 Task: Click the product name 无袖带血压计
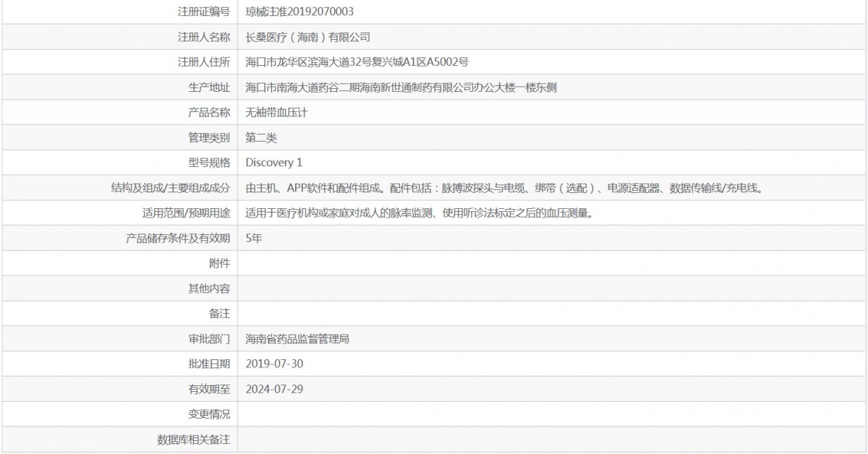[x=277, y=113]
